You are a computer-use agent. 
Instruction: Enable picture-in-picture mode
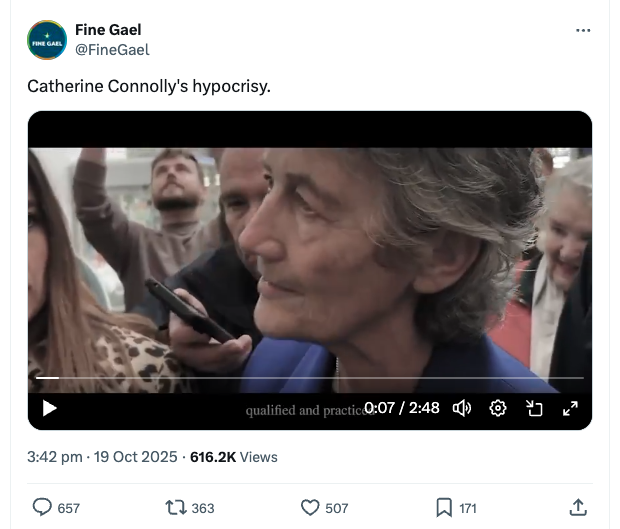534,408
